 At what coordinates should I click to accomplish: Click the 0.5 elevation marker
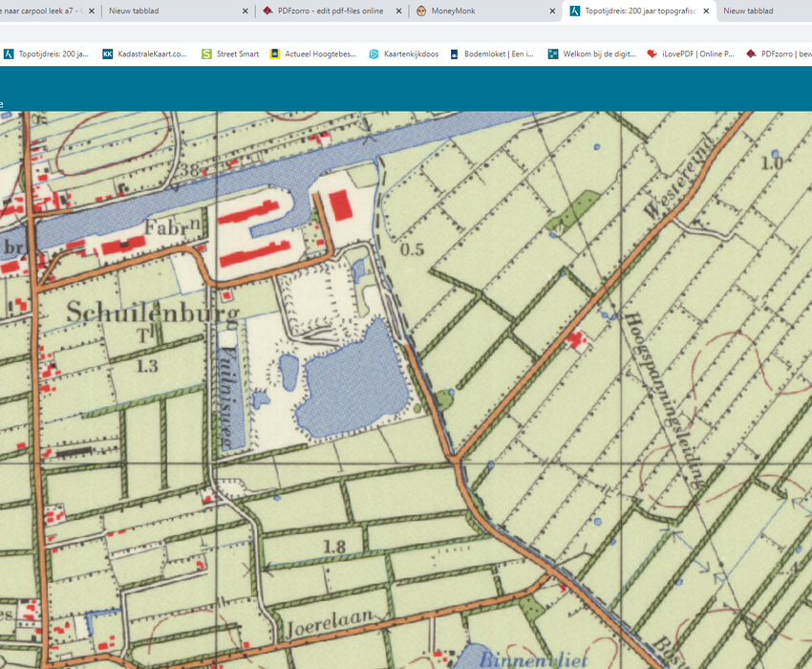coord(413,249)
